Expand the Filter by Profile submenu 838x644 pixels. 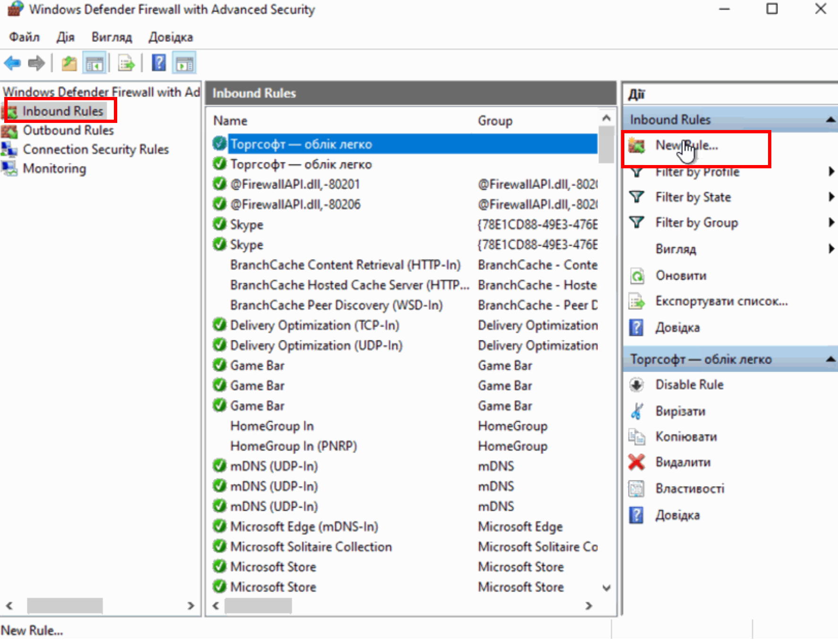tap(831, 172)
